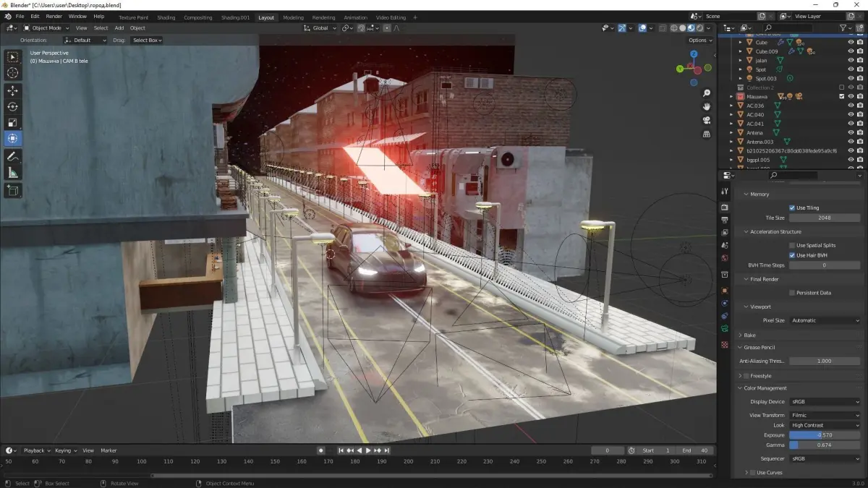Expand the Bake panel
The width and height of the screenshot is (868, 488).
coord(749,335)
